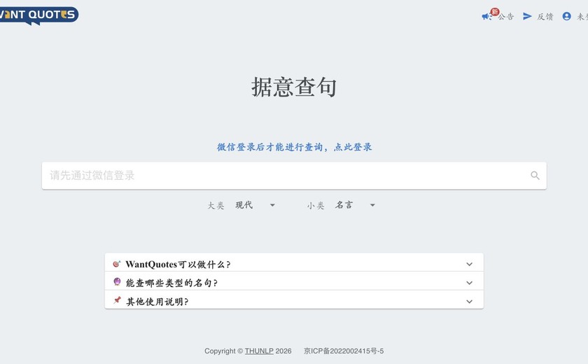
Task: Click the red 新 badge on announcements
Action: click(495, 12)
